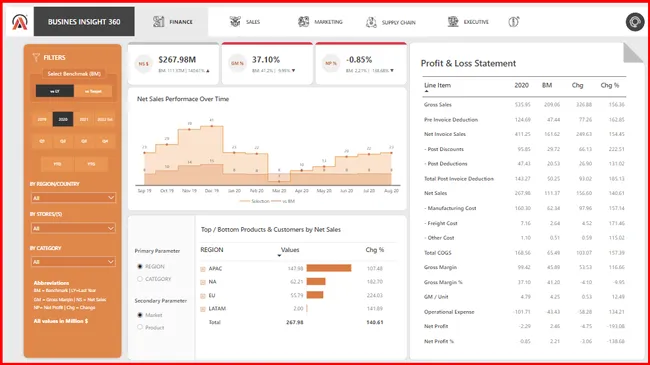Click the Net Invoice Sales line item
Image resolution: width=650 pixels, height=365 pixels.
[445, 134]
